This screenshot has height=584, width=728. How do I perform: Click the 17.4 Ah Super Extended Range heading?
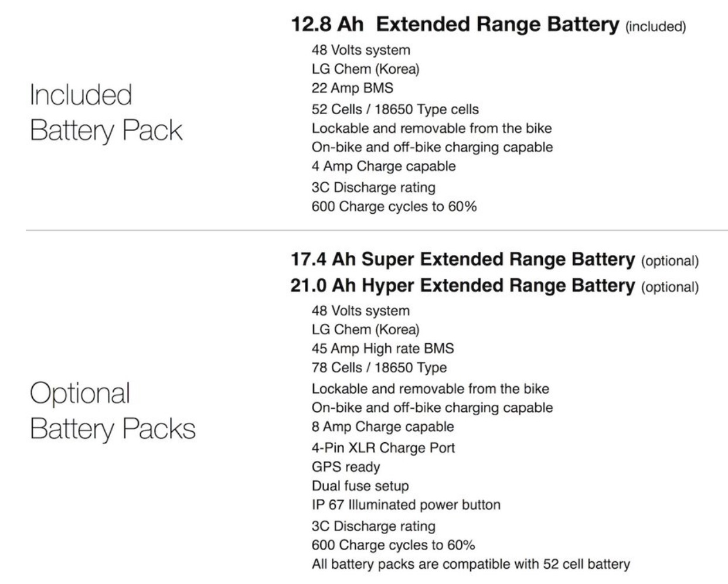click(x=462, y=259)
